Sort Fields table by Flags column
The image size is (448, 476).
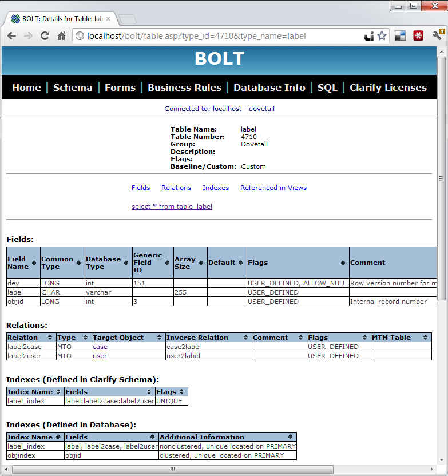(343, 263)
